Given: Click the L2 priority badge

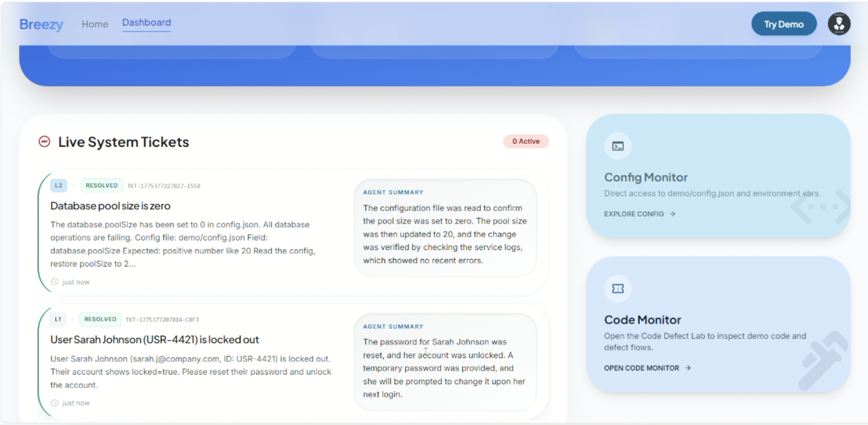Looking at the screenshot, I should coord(58,185).
